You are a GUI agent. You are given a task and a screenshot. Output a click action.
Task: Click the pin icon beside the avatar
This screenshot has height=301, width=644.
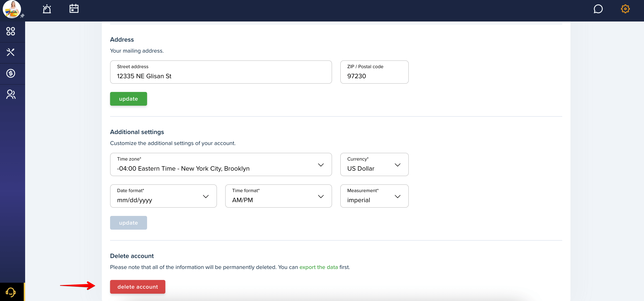coord(22,16)
